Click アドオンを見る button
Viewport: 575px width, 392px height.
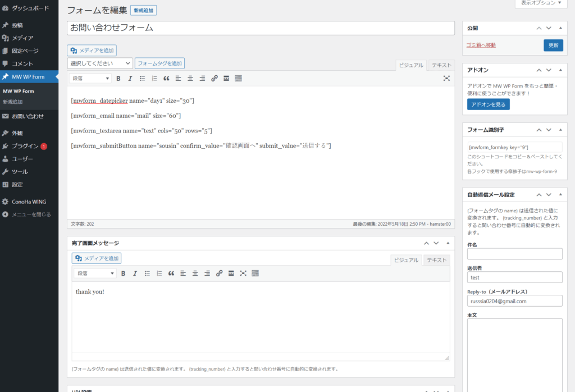pyautogui.click(x=488, y=104)
